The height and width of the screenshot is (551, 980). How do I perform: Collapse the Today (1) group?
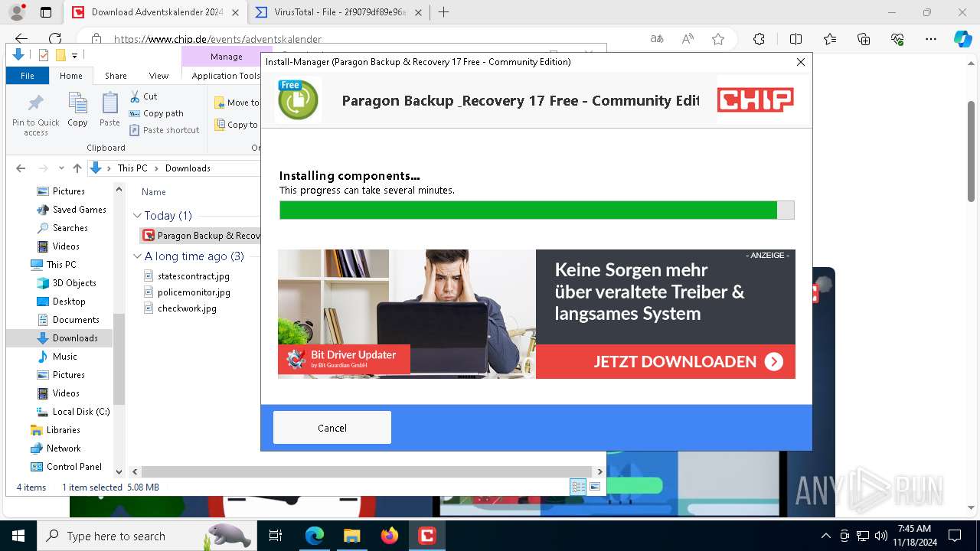click(137, 216)
